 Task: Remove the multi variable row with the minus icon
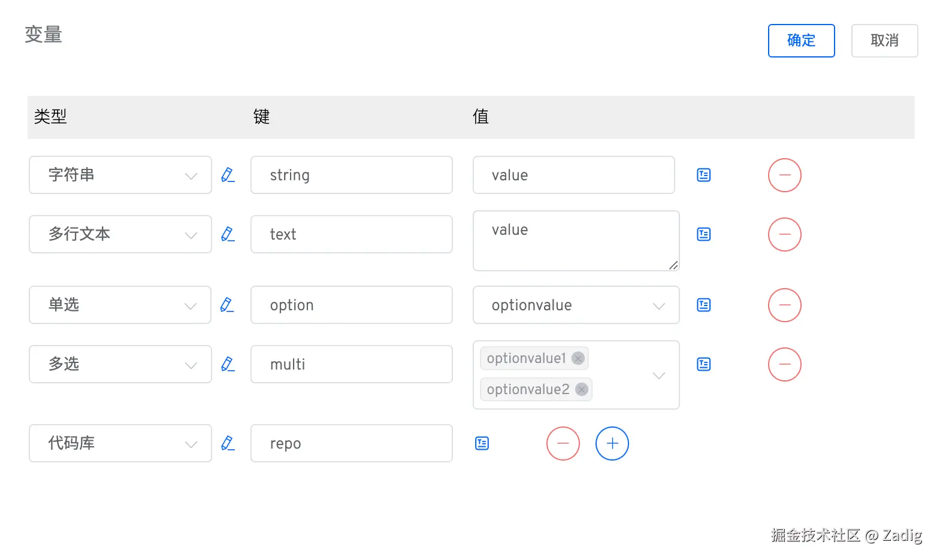coord(785,364)
